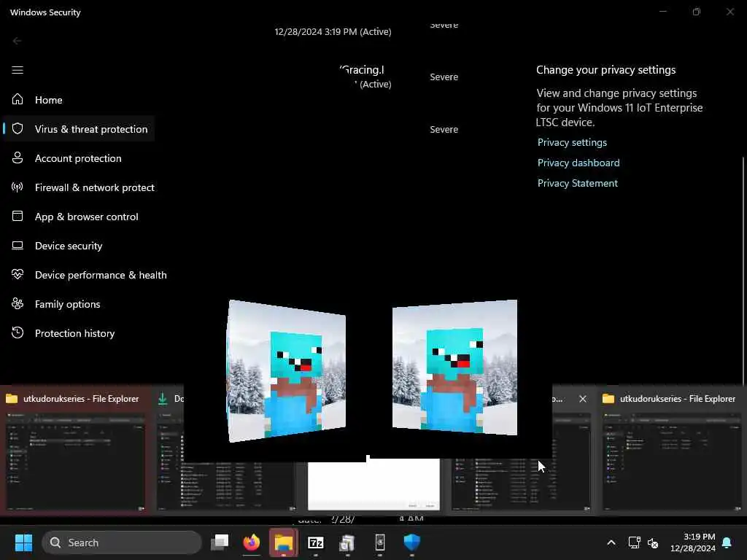
Task: Open Firewall & network protection page
Action: pyautogui.click(x=94, y=187)
